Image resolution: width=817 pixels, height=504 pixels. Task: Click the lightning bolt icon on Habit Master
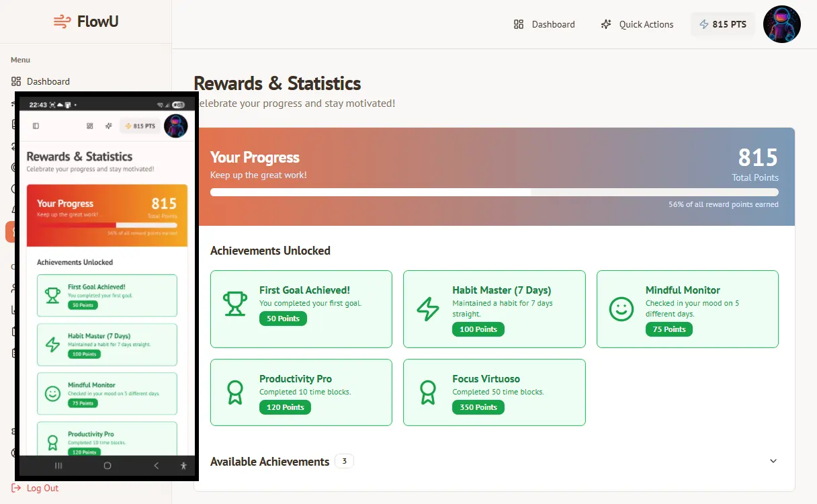click(x=428, y=309)
